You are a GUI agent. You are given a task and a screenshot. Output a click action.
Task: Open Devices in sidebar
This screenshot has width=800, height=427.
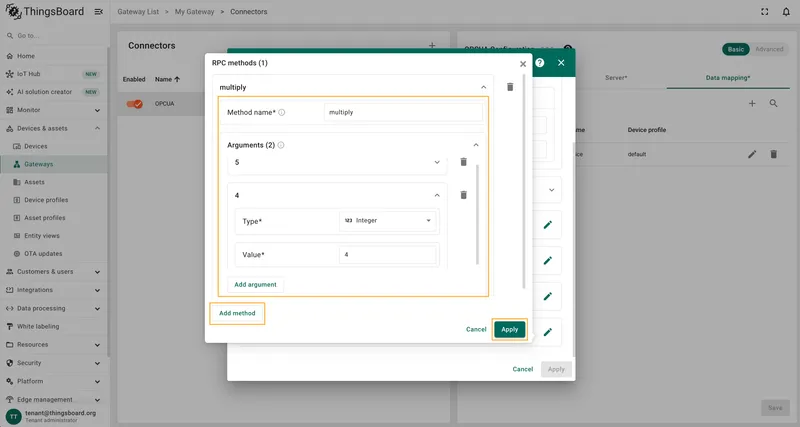[54, 146]
